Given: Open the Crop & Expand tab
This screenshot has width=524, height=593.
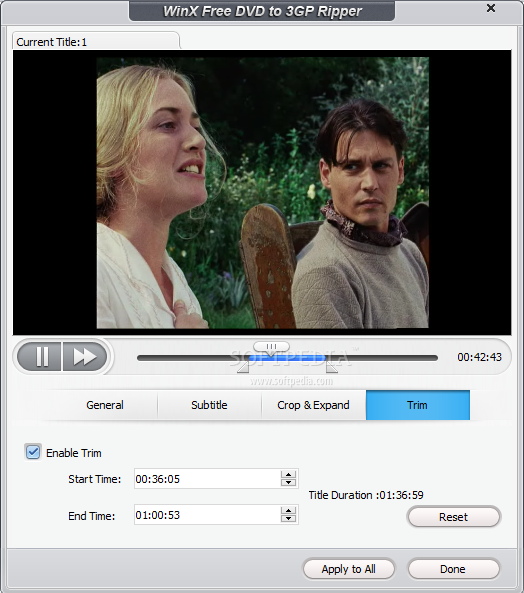Looking at the screenshot, I should click(313, 405).
